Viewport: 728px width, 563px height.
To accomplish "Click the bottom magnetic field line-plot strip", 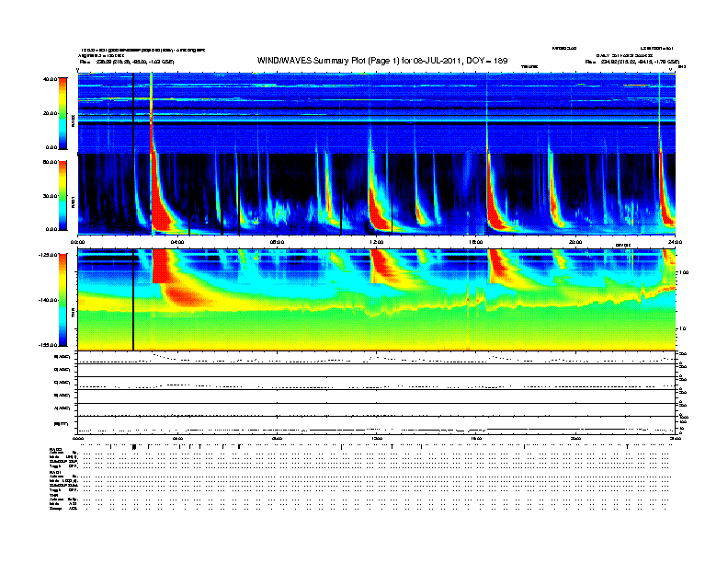I will pyautogui.click(x=377, y=425).
